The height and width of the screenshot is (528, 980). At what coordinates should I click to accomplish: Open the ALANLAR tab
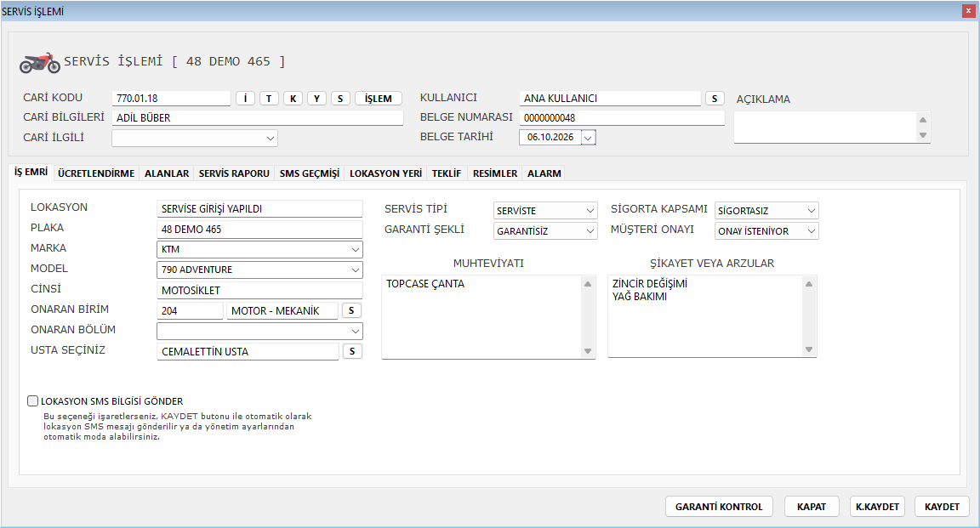167,173
